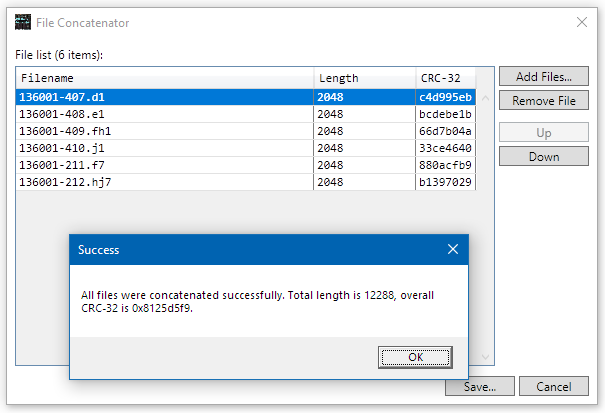Move the selected file with Down button
Screen dimensions: 605x413
(543, 157)
